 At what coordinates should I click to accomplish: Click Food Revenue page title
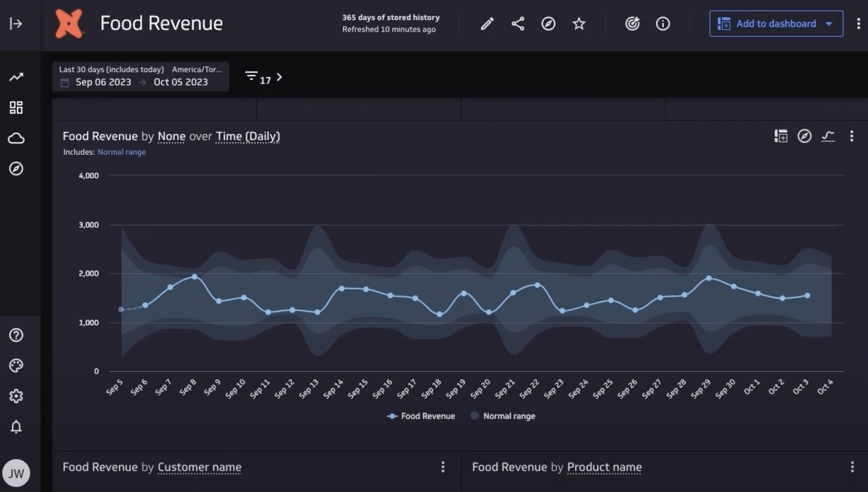click(x=161, y=23)
